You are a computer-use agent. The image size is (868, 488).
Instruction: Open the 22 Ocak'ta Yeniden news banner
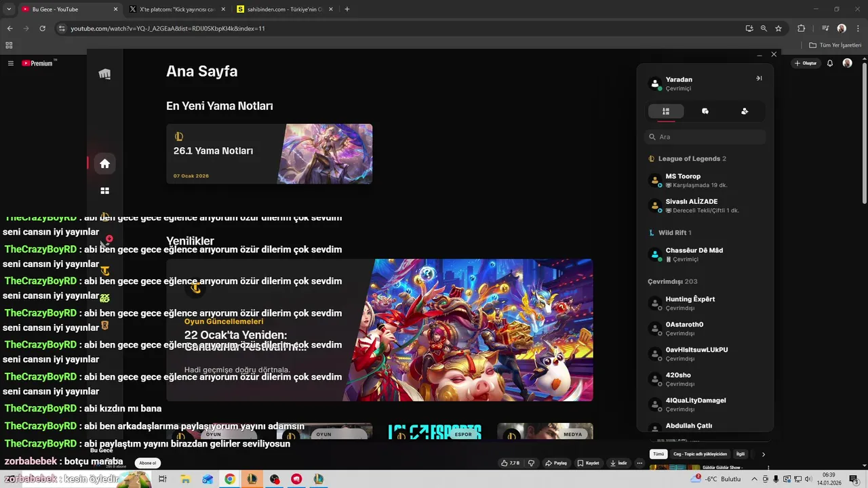click(380, 330)
